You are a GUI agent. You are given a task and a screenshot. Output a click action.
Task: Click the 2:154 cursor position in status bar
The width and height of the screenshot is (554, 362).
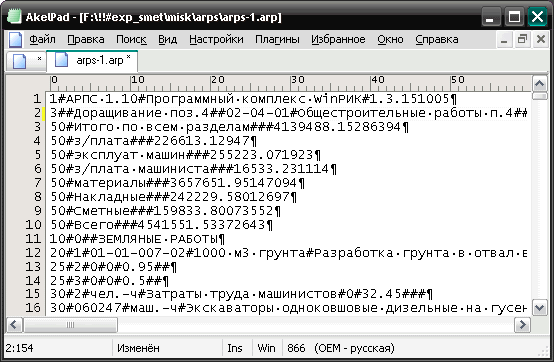point(19,348)
